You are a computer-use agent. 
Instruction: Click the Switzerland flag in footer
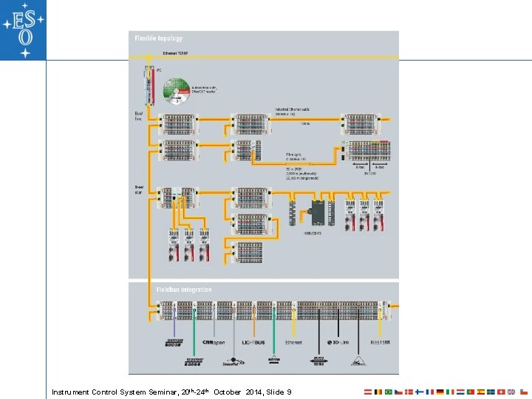501,392
